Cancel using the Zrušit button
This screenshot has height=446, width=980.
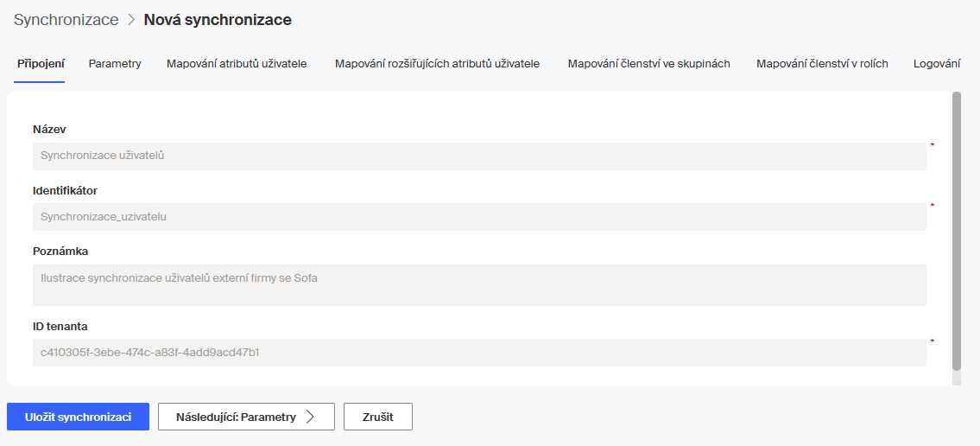pyautogui.click(x=378, y=417)
